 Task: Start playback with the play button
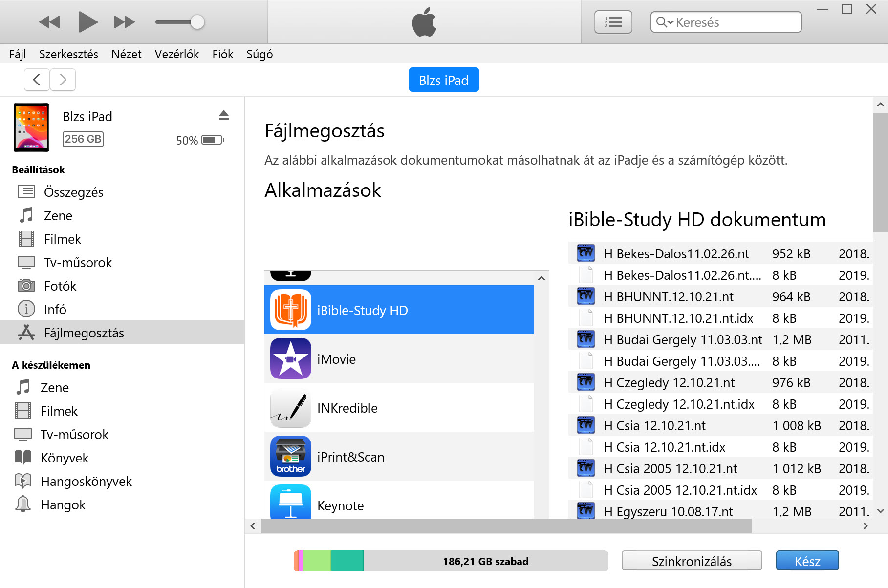[88, 22]
